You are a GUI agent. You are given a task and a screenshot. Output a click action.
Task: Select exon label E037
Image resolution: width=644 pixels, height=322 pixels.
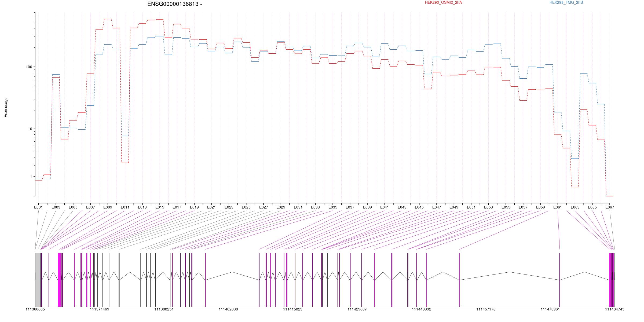click(350, 207)
